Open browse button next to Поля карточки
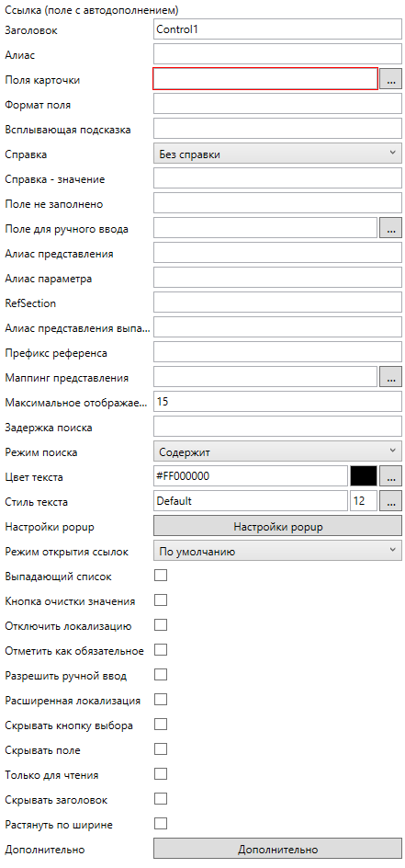 [x=390, y=79]
